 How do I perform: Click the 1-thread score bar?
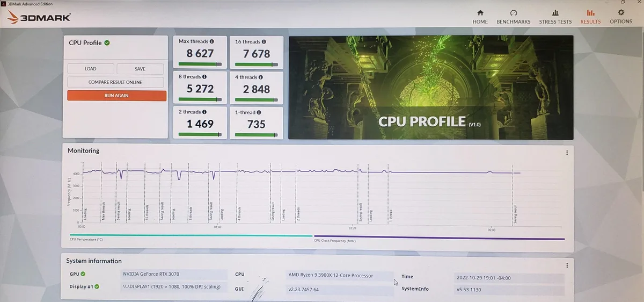point(257,134)
